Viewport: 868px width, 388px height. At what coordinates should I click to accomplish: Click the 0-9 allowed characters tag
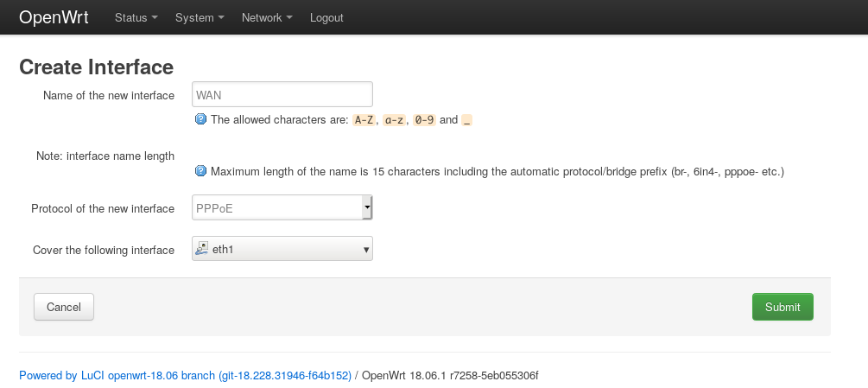click(423, 120)
